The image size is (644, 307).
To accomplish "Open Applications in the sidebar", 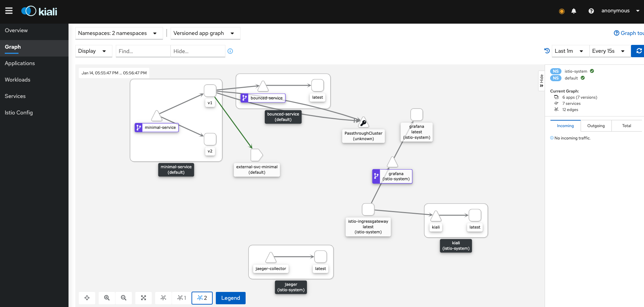I will point(34,63).
